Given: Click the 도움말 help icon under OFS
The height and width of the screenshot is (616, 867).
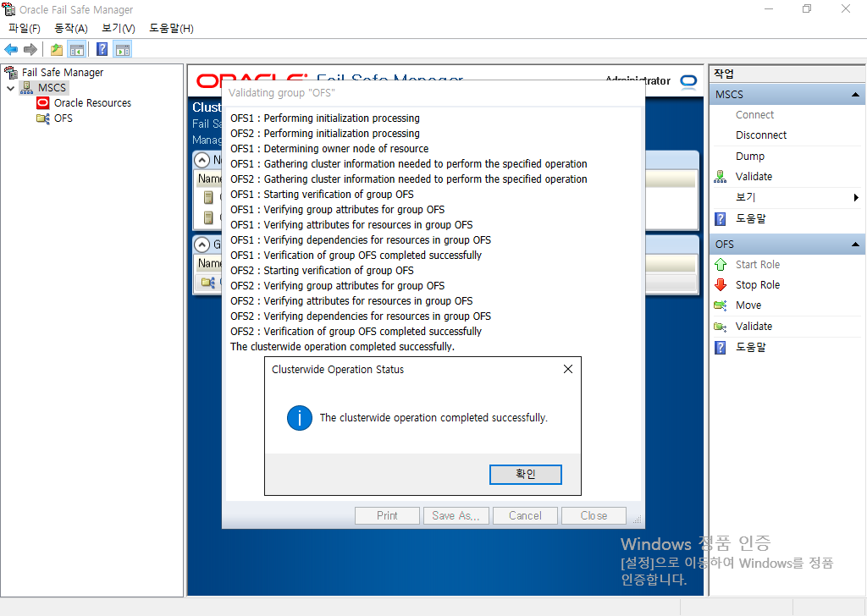Looking at the screenshot, I should coord(720,348).
